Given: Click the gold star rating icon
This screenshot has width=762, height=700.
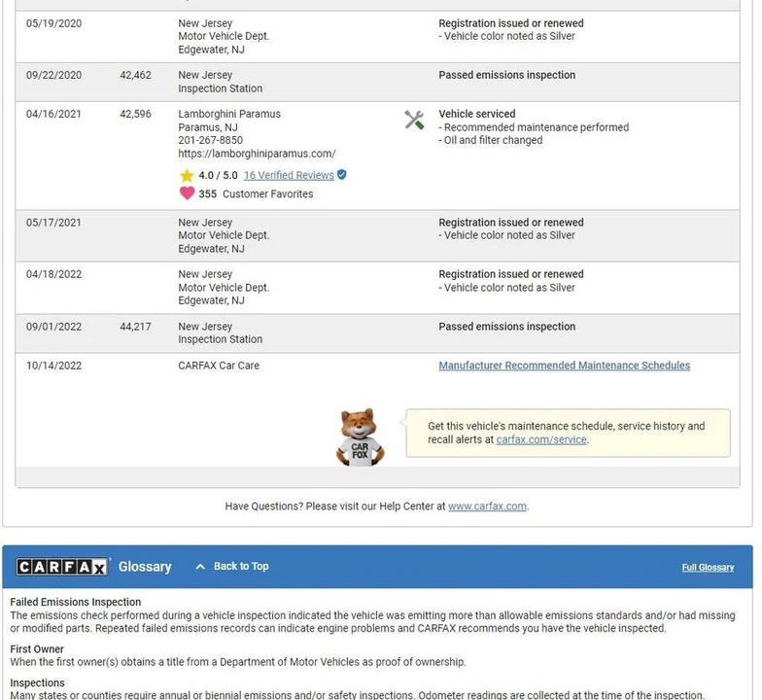Looking at the screenshot, I should [187, 175].
